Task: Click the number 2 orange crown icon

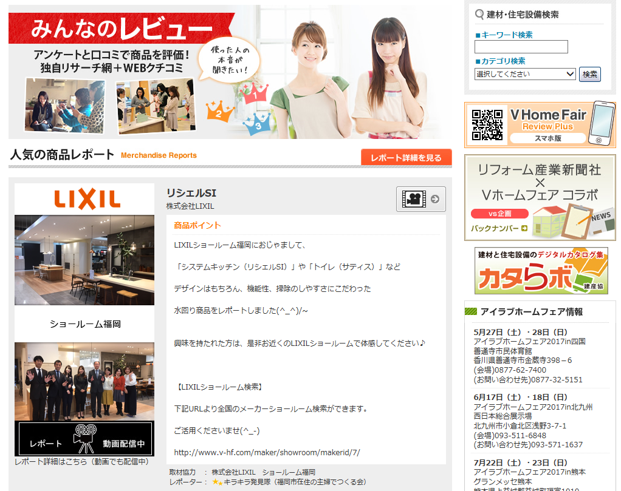Action: 219,111
